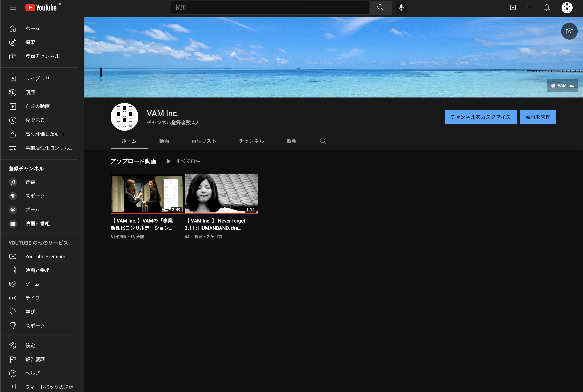
Task: Open account avatar menu in header
Action: (567, 8)
